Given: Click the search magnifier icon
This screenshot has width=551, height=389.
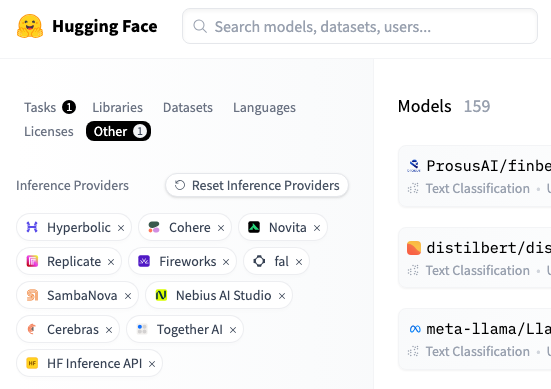Looking at the screenshot, I should (200, 26).
